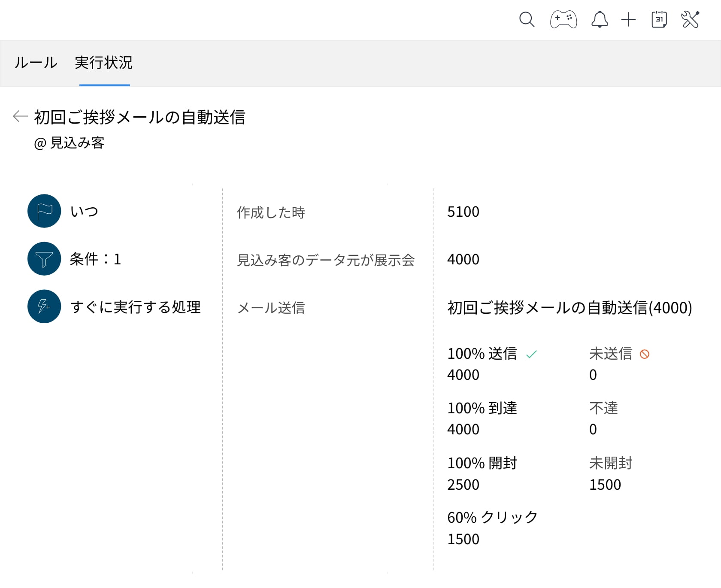Open setup tools wrench icon
Image resolution: width=721 pixels, height=588 pixels.
coord(690,20)
